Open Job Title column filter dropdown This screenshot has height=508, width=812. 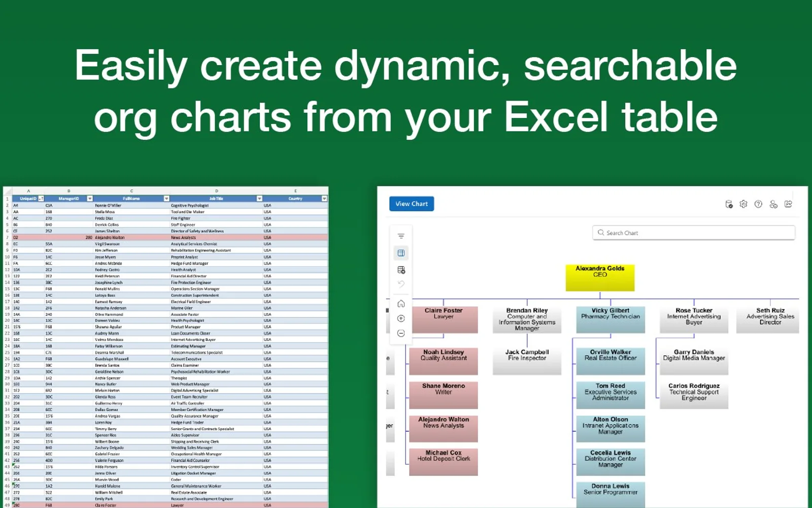[x=259, y=199]
